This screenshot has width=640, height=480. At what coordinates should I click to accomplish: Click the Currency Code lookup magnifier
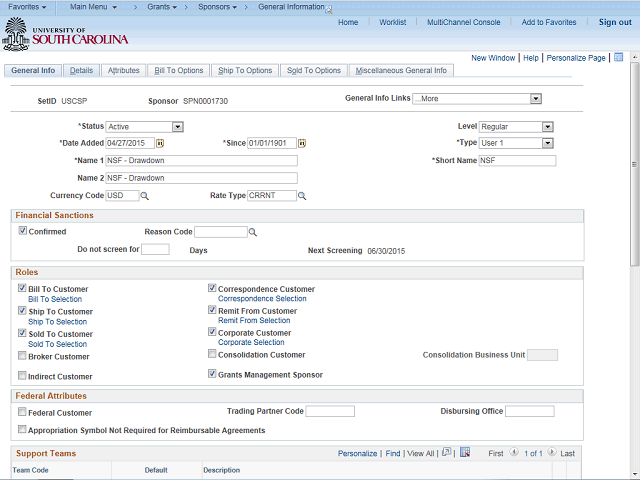pos(144,196)
